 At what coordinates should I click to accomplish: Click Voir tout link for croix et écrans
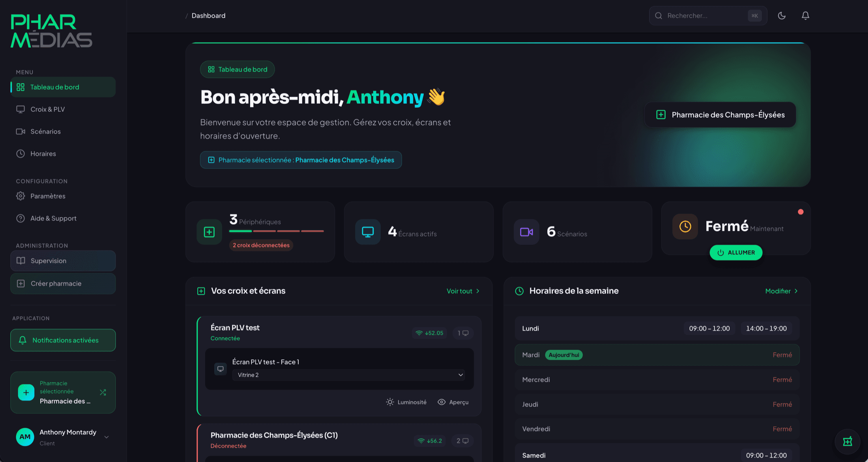pos(463,291)
